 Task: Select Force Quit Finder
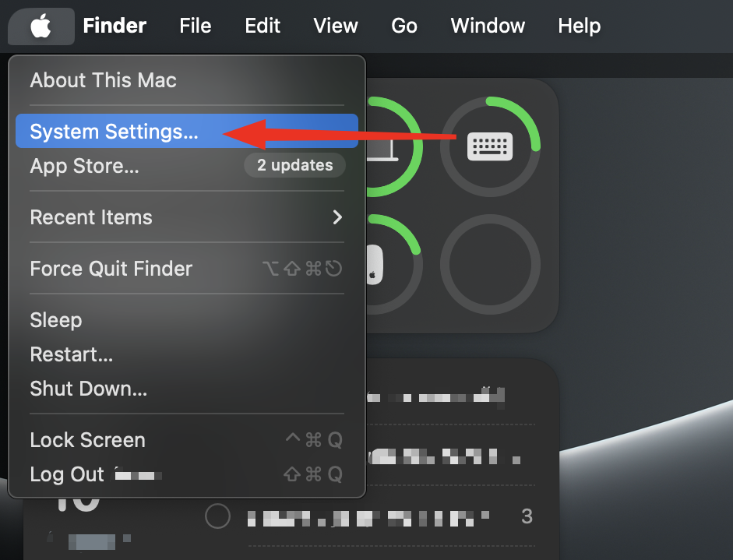click(187, 269)
